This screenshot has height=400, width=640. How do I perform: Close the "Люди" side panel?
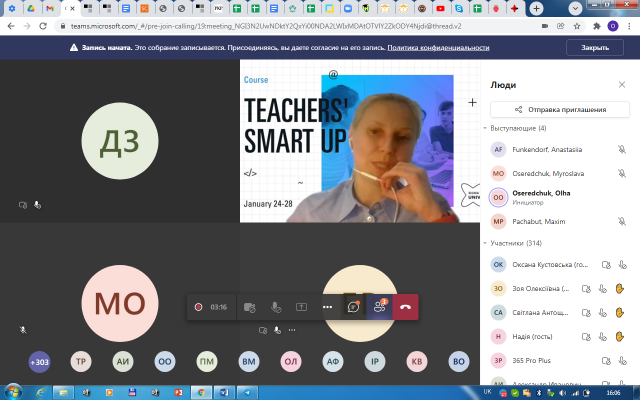pyautogui.click(x=623, y=85)
